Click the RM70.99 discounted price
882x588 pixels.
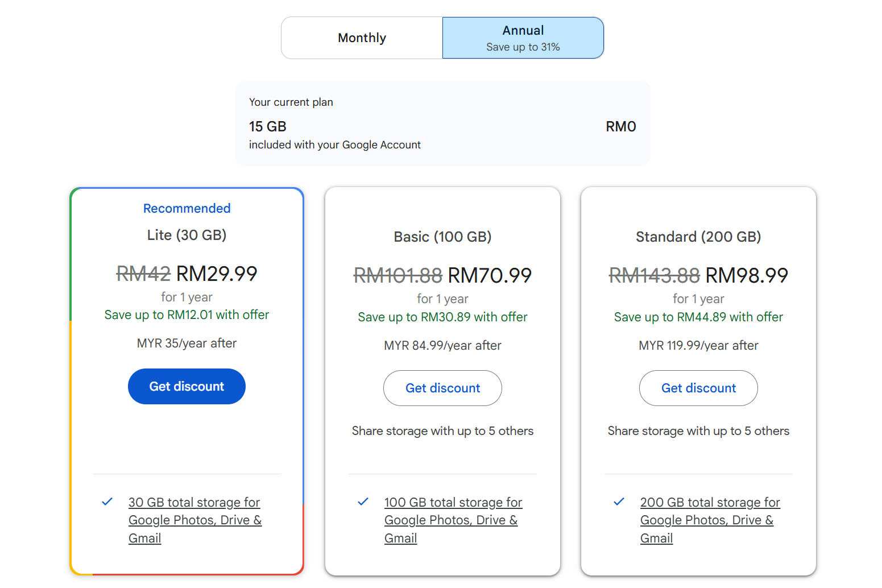(x=490, y=276)
